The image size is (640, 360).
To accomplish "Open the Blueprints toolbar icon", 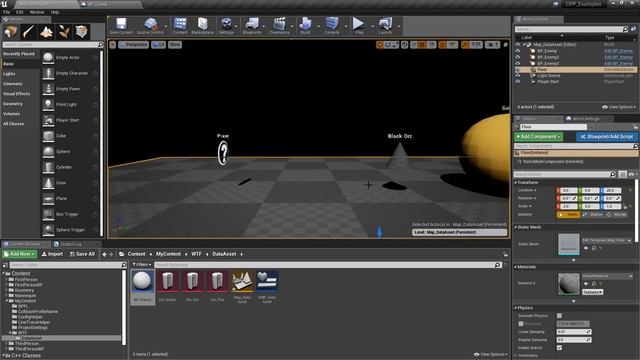I will coord(252,26).
